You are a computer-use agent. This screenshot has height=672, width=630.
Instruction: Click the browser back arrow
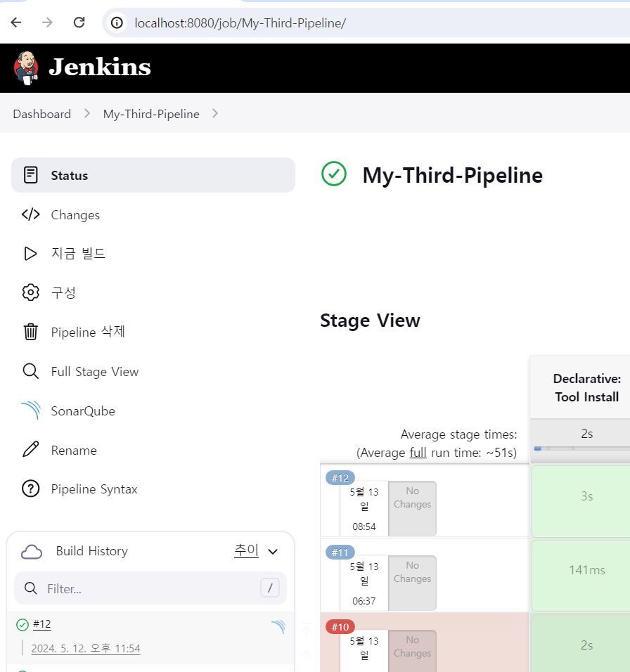[x=16, y=22]
